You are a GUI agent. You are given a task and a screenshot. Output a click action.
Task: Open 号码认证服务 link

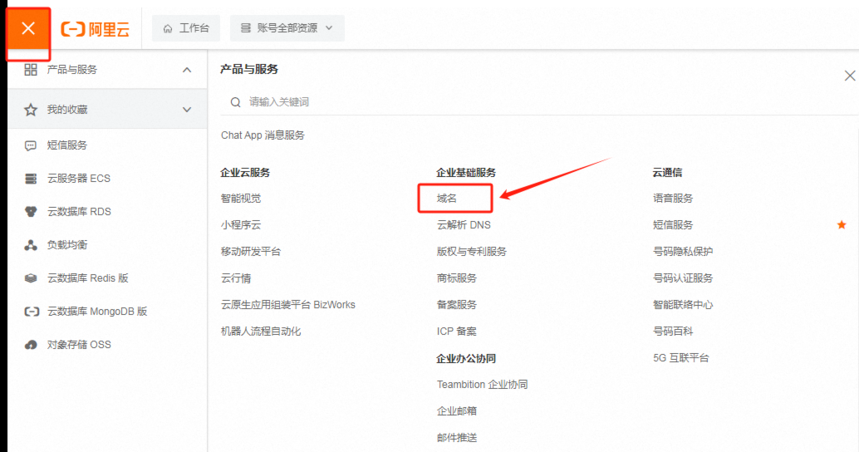tap(683, 278)
